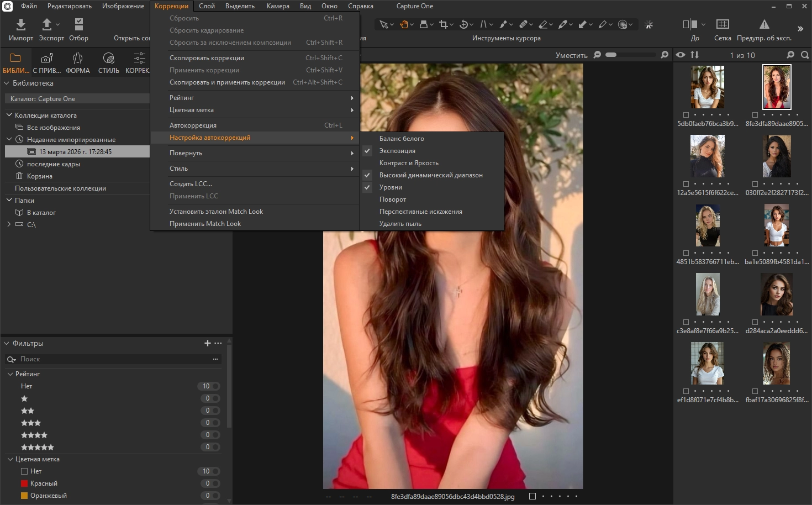Open the Export icon
The width and height of the screenshot is (812, 505).
pyautogui.click(x=47, y=24)
